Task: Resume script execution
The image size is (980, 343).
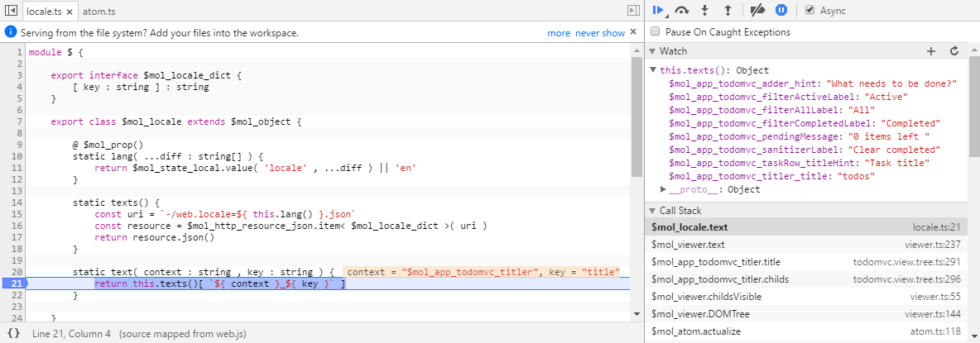Action: click(x=658, y=10)
